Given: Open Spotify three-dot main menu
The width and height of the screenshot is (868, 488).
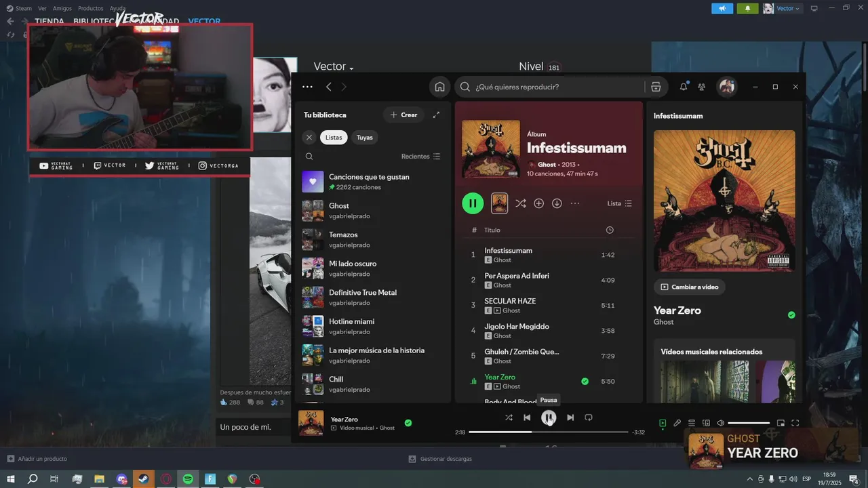Looking at the screenshot, I should 308,87.
